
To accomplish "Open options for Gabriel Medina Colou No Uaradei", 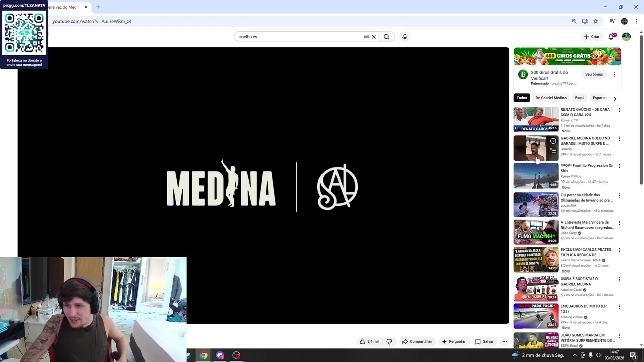I will pos(619,139).
